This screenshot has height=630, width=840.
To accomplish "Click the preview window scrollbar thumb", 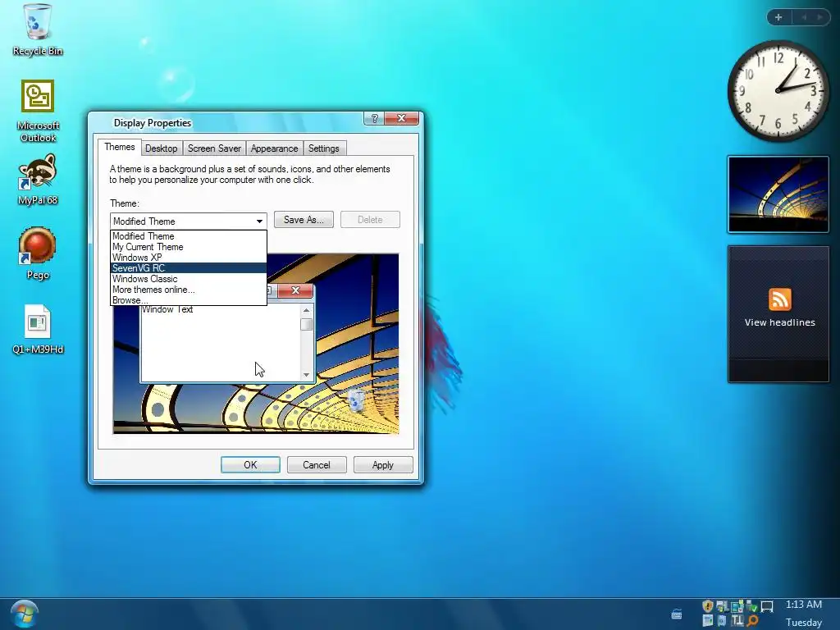I will [307, 325].
